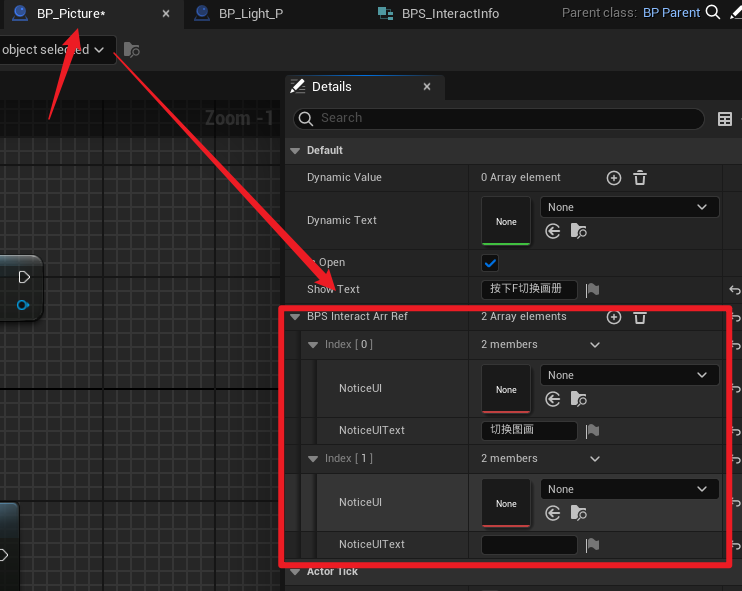Toggle the Open checkbox
The image size is (742, 591).
tap(490, 263)
